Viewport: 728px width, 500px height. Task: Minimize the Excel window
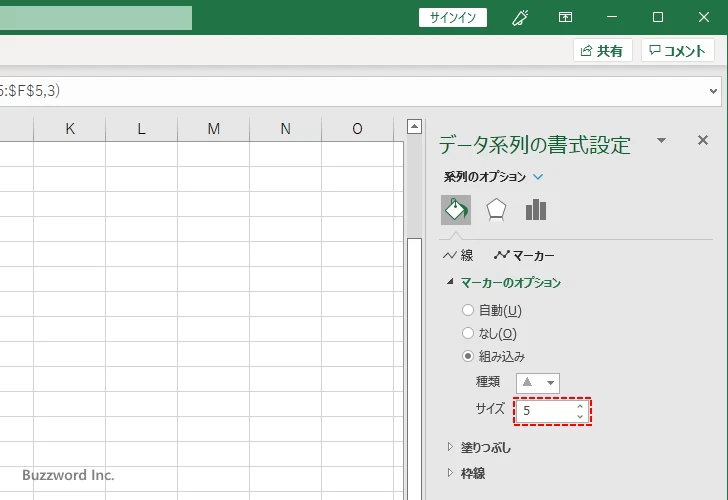tap(612, 17)
